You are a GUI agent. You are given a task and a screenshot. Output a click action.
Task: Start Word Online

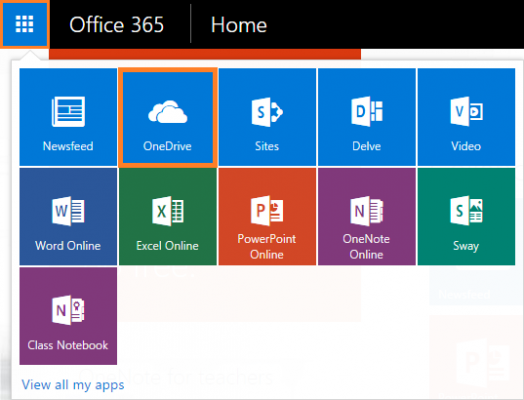coord(68,217)
